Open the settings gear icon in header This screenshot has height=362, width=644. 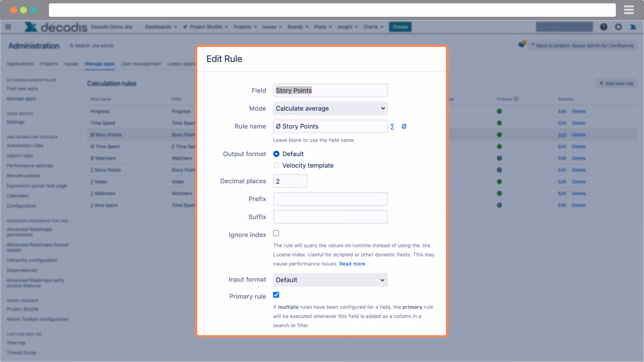tap(619, 27)
